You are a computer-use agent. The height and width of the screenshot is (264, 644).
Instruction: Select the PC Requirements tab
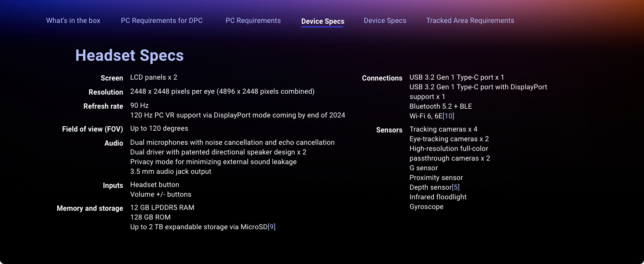[253, 21]
